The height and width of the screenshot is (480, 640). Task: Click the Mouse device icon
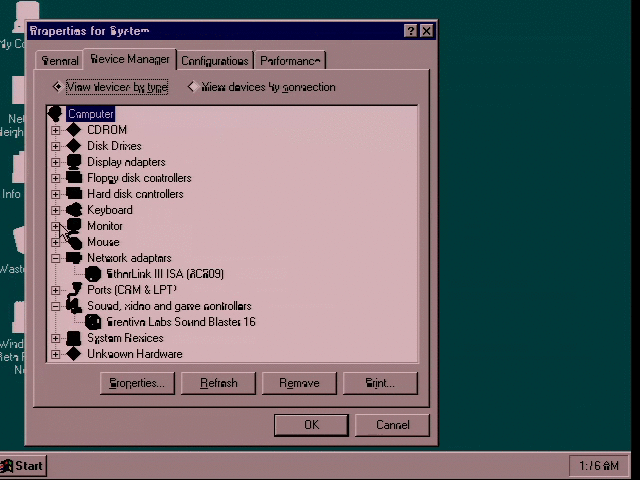(74, 242)
